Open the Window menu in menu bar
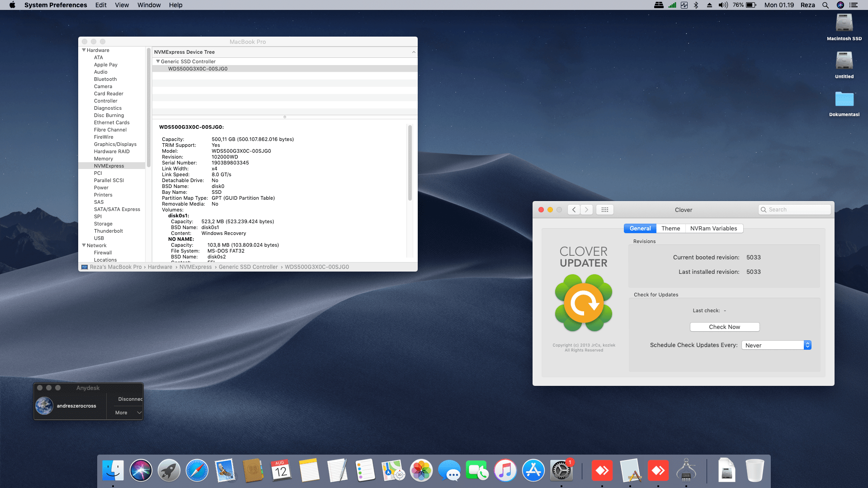Image resolution: width=868 pixels, height=488 pixels. click(x=149, y=5)
